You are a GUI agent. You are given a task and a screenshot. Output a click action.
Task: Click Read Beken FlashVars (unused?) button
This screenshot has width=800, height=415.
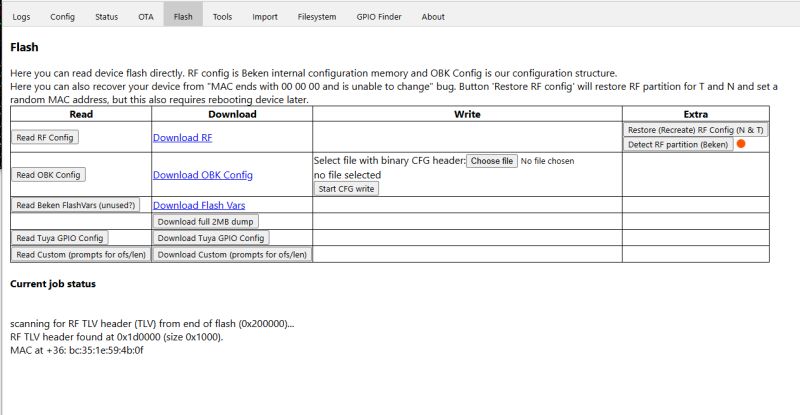click(x=76, y=205)
